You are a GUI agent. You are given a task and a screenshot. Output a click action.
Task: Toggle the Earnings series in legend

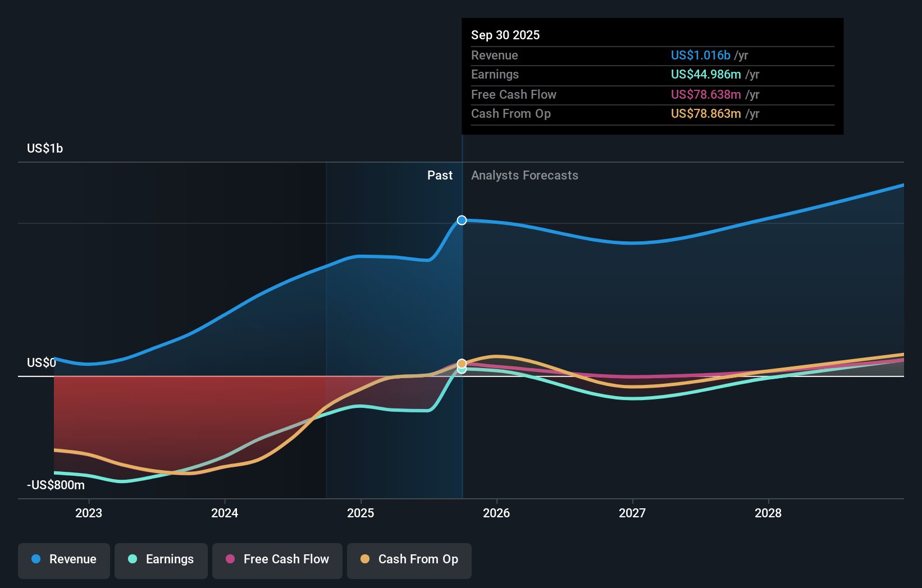(x=161, y=559)
